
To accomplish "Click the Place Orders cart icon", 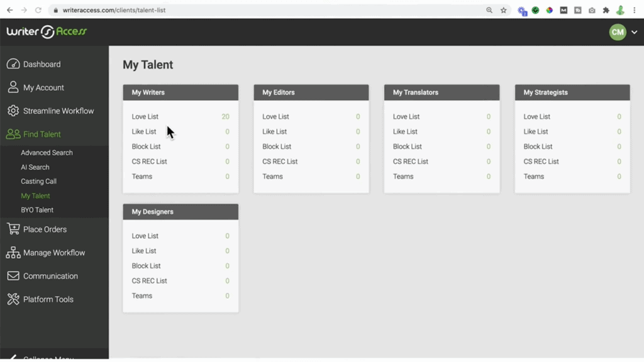I will click(x=13, y=229).
